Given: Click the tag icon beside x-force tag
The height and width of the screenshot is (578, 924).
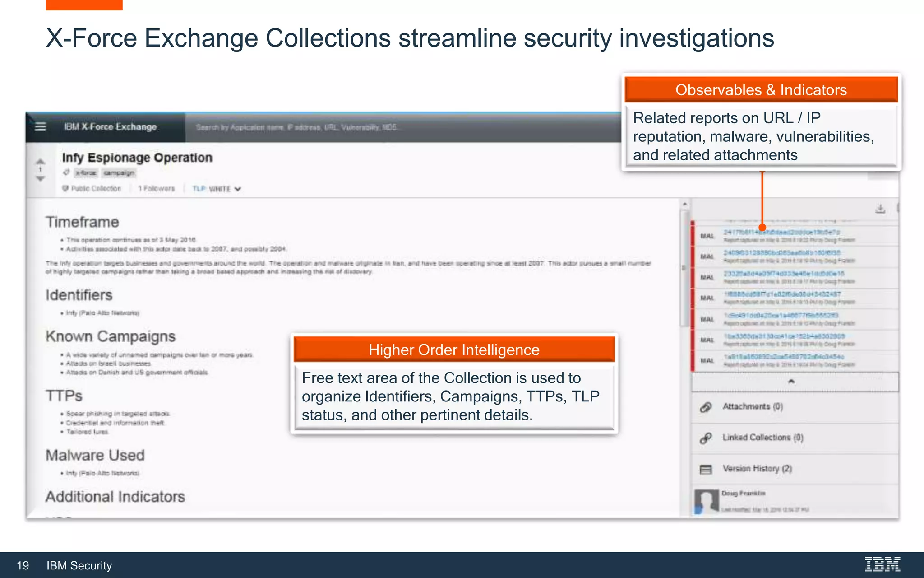Looking at the screenshot, I should [x=66, y=172].
